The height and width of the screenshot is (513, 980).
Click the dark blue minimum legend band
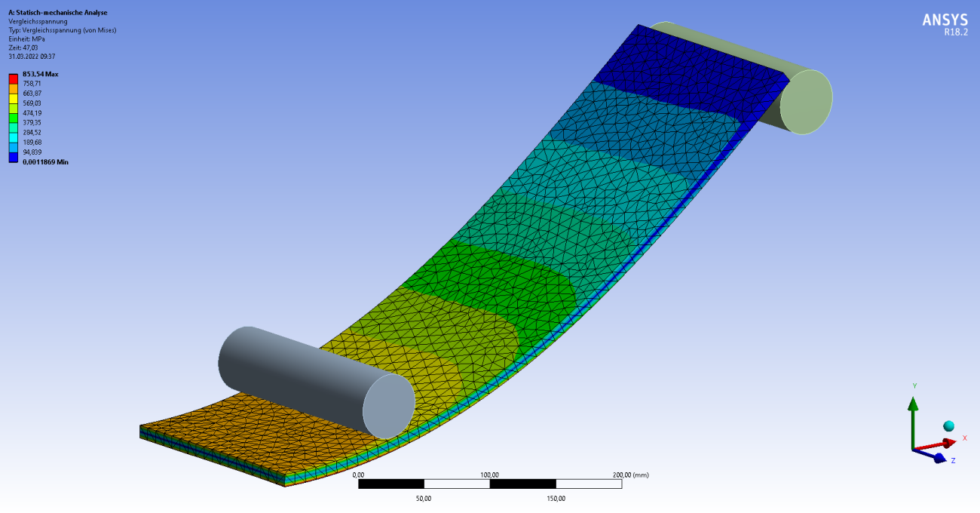[13, 157]
